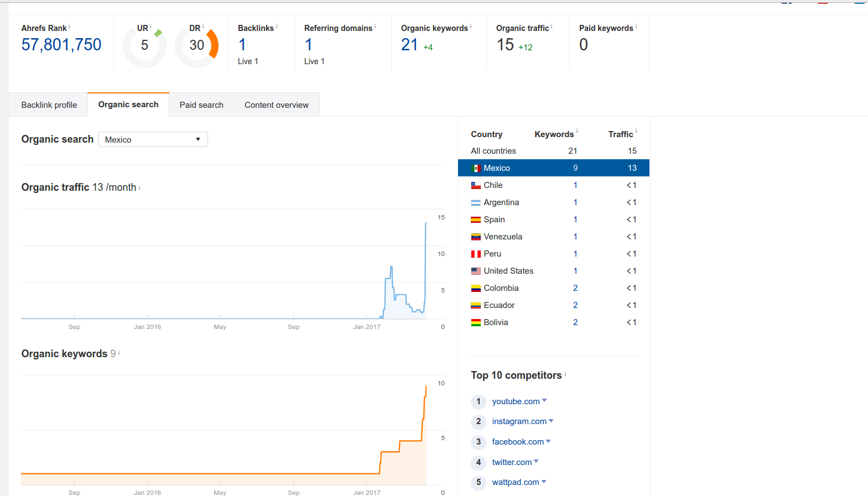This screenshot has width=868, height=496.
Task: Open the Backlink profile tab
Action: pyautogui.click(x=49, y=105)
